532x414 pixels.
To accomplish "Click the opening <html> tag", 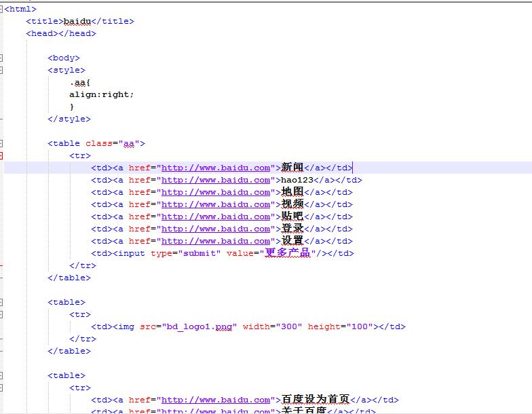I will pyautogui.click(x=20, y=10).
